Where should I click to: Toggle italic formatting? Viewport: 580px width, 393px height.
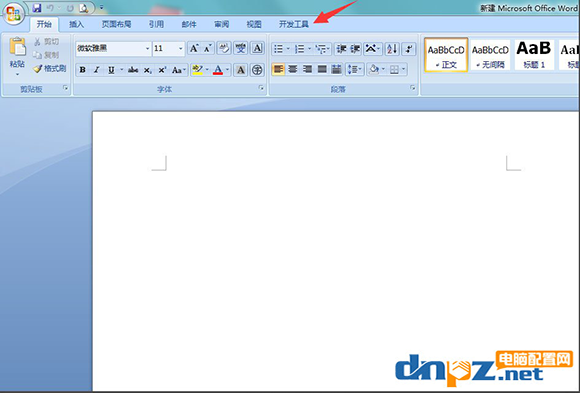pyautogui.click(x=97, y=70)
